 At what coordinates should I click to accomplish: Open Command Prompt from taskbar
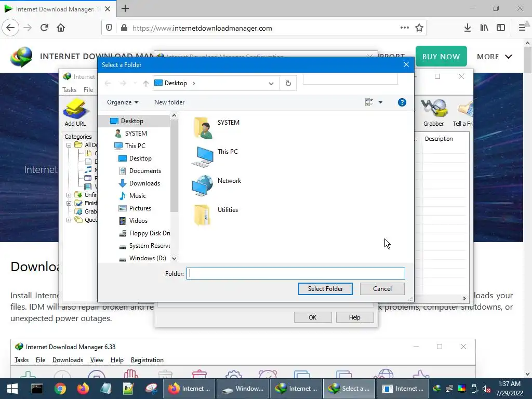[37, 389]
